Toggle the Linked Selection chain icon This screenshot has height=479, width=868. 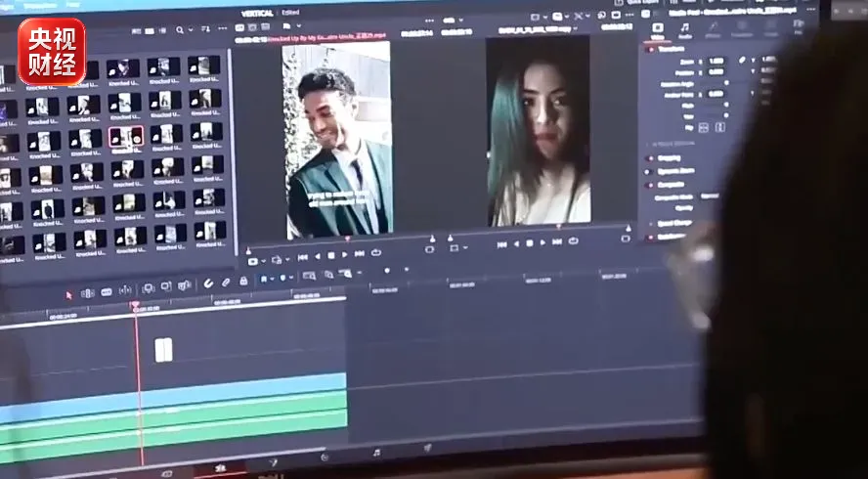click(x=226, y=283)
